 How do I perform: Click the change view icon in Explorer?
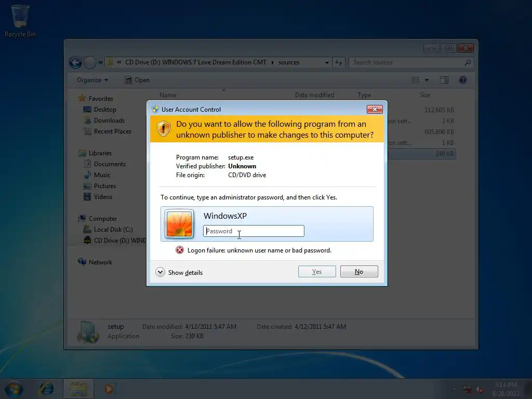coord(416,80)
